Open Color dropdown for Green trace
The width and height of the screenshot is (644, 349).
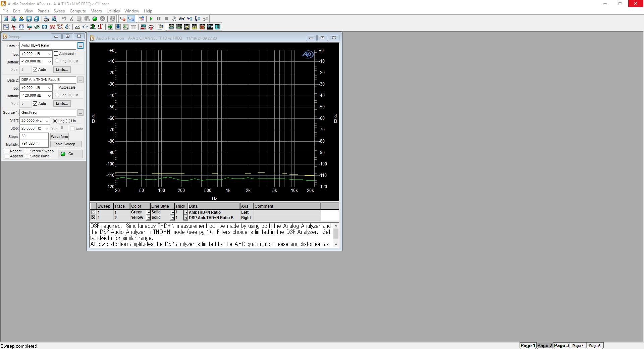148,212
